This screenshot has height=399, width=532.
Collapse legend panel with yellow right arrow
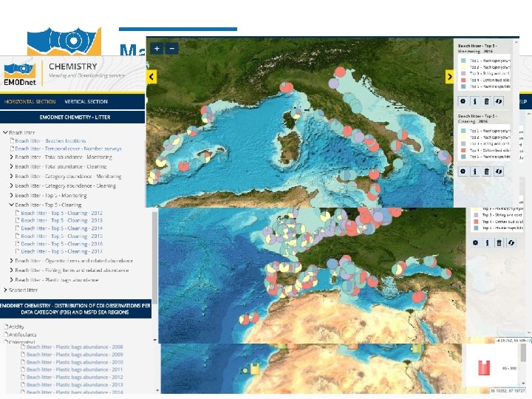[x=449, y=77]
